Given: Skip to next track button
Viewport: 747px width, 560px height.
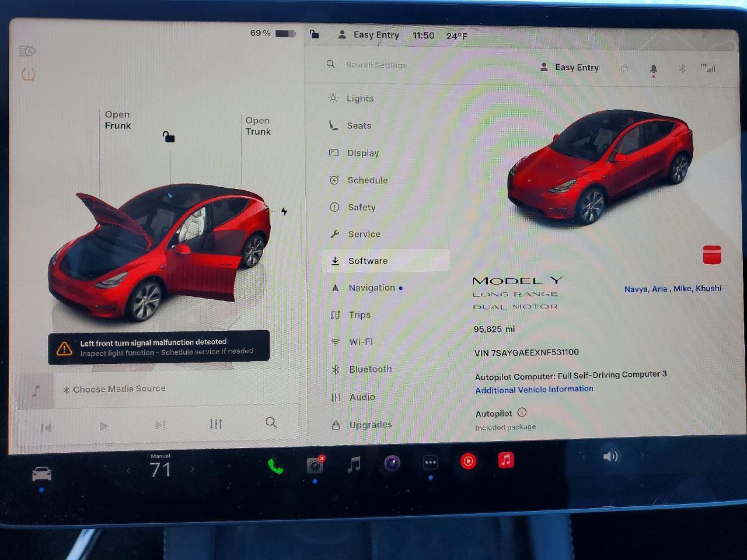Looking at the screenshot, I should [x=160, y=425].
